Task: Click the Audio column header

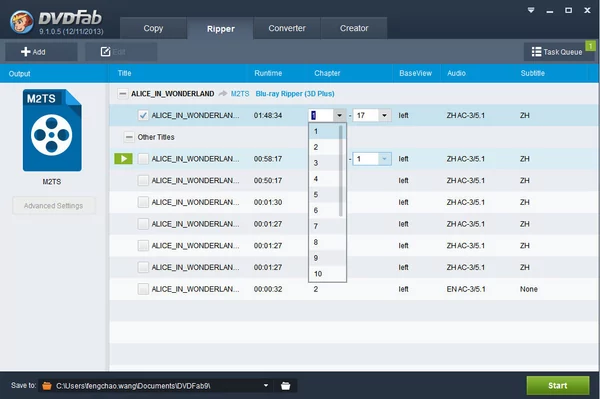Action: tap(457, 73)
